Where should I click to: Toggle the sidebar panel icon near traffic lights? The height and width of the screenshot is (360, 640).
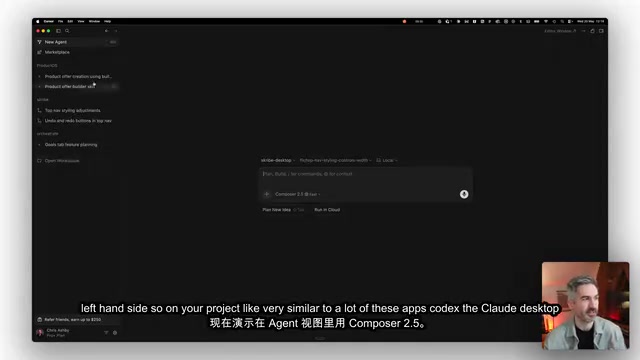pyautogui.click(x=58, y=31)
